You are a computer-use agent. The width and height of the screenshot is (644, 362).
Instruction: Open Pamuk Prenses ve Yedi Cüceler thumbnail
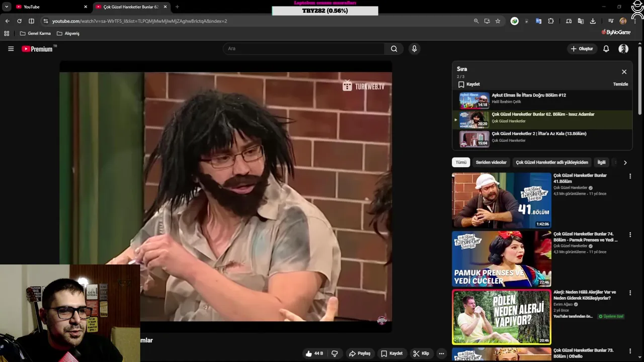click(x=502, y=258)
